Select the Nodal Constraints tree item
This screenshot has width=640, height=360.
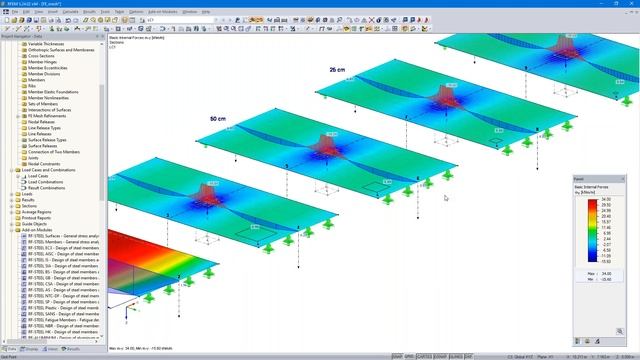click(44, 164)
